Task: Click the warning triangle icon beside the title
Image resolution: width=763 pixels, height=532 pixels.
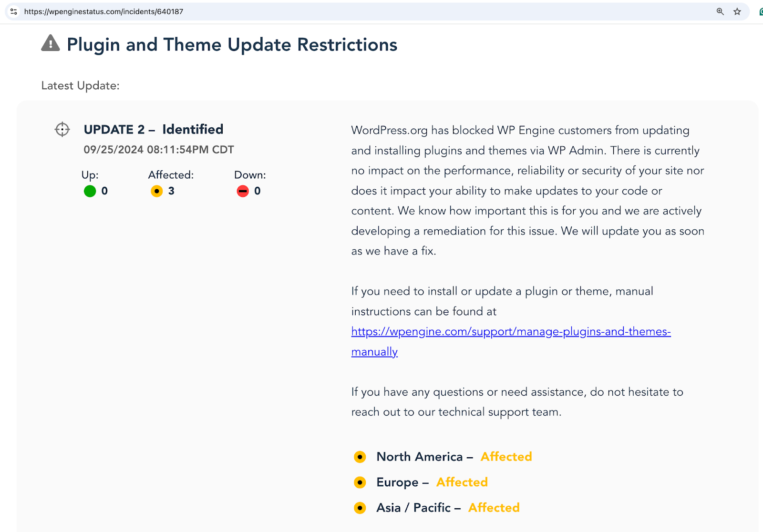Action: 51,43
